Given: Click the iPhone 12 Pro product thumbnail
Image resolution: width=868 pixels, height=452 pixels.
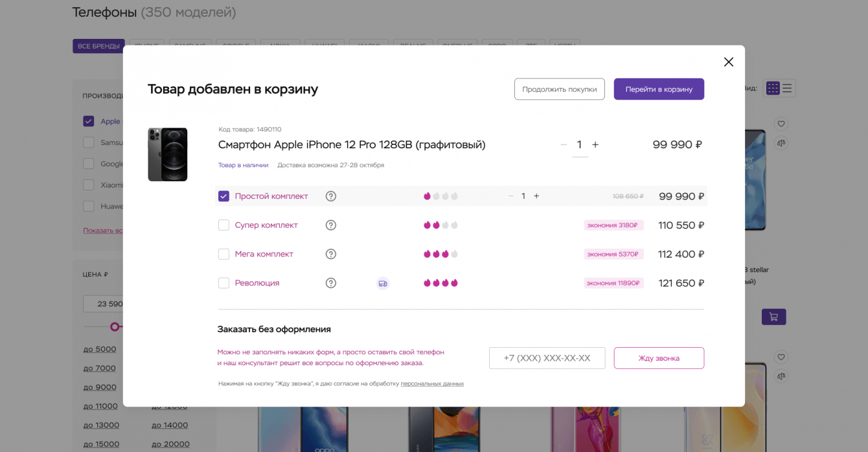Looking at the screenshot, I should [168, 154].
